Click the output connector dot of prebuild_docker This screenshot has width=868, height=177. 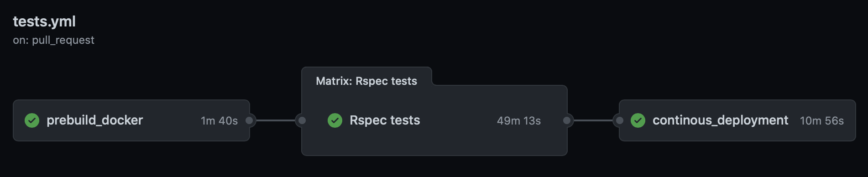coord(249,120)
